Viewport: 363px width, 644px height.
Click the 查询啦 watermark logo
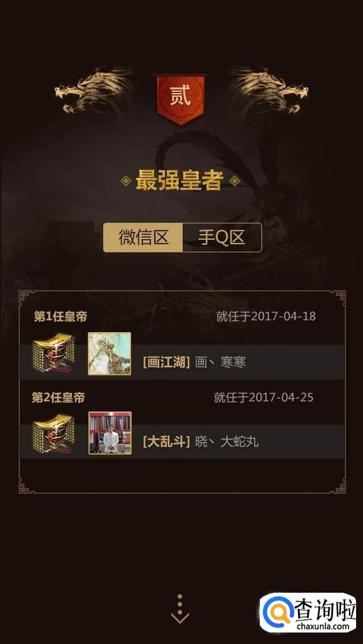(x=308, y=612)
